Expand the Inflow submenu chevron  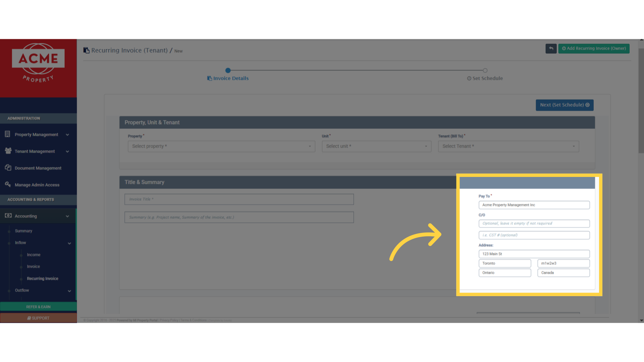[69, 243]
